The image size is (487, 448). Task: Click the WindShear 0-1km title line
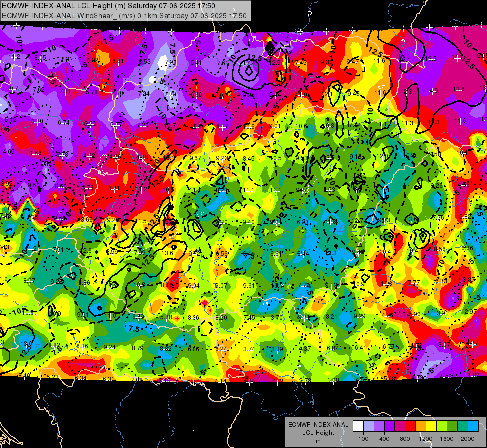[x=124, y=16]
